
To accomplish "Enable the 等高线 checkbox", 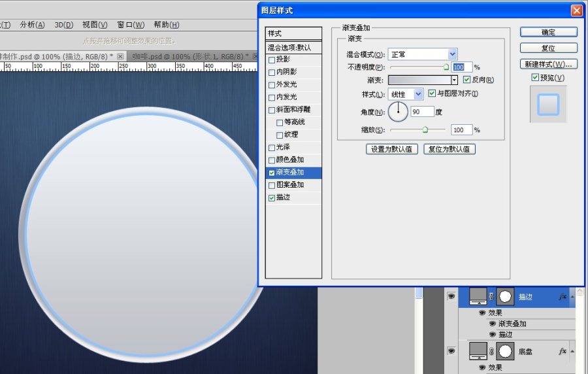I will pos(280,123).
